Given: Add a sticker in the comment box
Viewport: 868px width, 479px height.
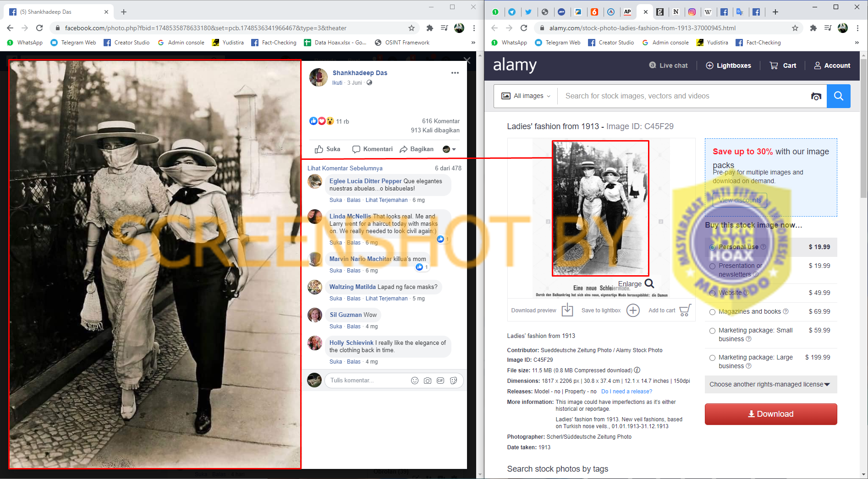Looking at the screenshot, I should point(453,381).
